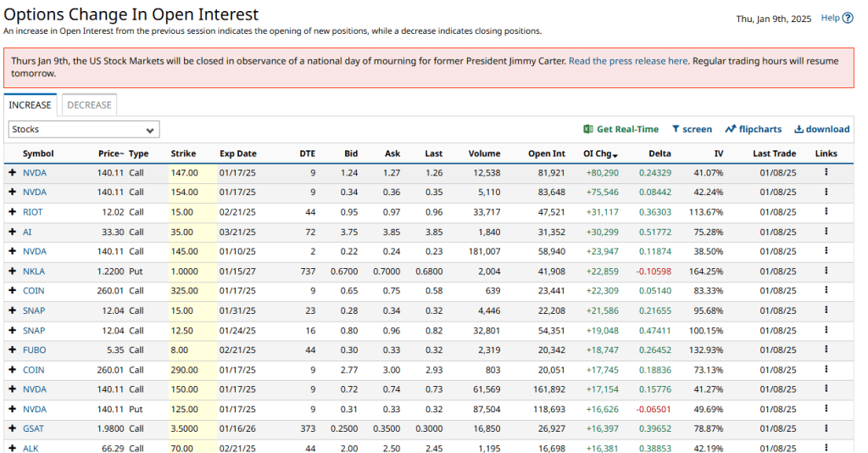Image resolution: width=868 pixels, height=453 pixels.
Task: Sort by the Strike column header
Action: tap(183, 154)
